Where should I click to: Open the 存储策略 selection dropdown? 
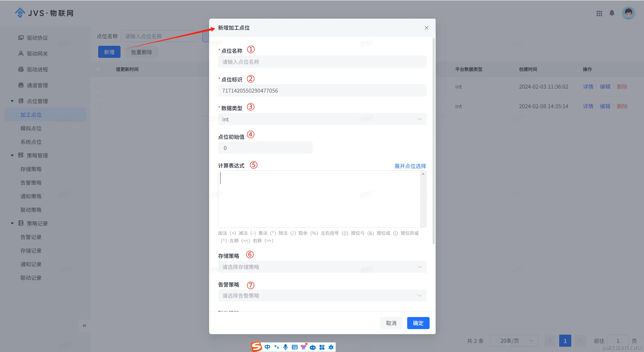(322, 267)
